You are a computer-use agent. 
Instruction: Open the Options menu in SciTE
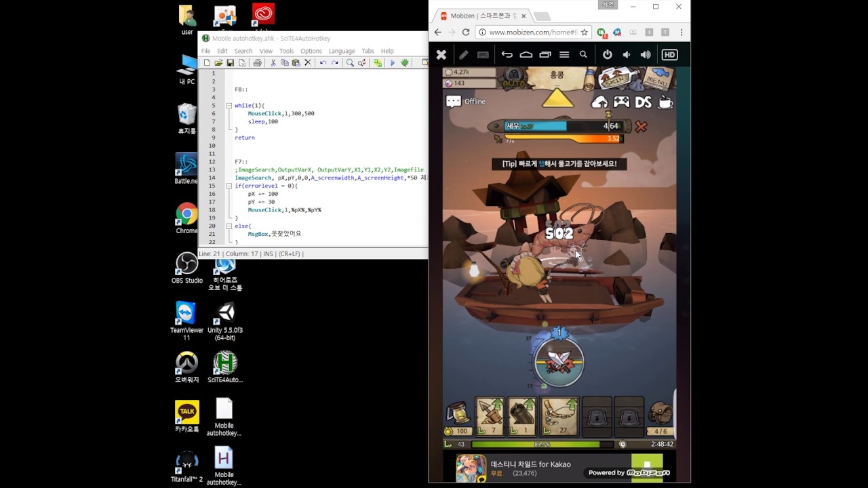click(311, 51)
